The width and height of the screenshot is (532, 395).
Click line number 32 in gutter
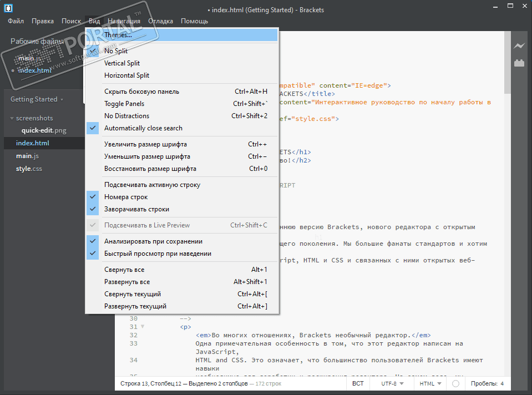133,335
